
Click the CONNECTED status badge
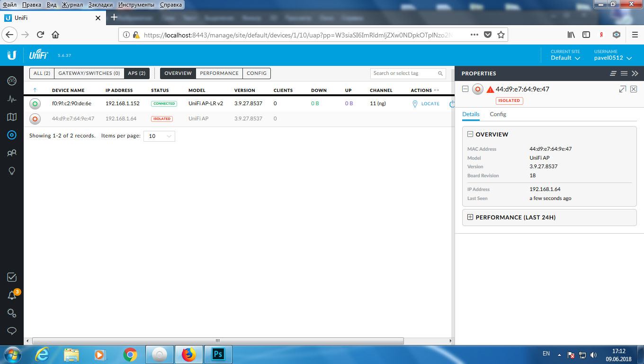point(164,103)
